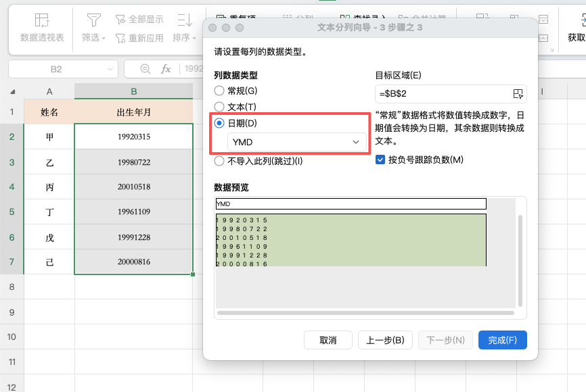586x392 pixels.
Task: Click cell containing 甲
Action: click(x=49, y=137)
